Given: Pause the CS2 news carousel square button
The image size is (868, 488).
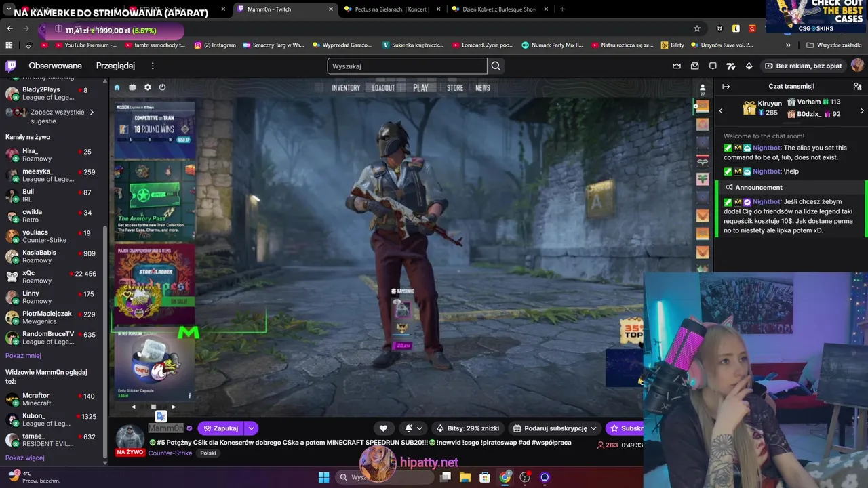Looking at the screenshot, I should coord(153,407).
